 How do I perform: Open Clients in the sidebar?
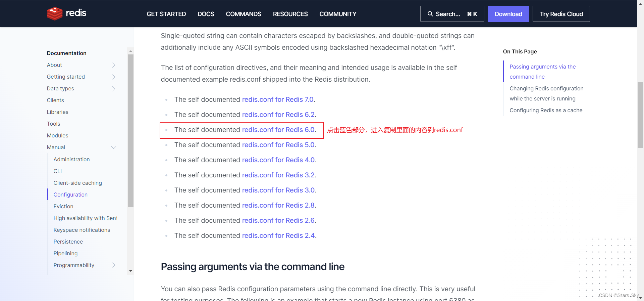(x=55, y=100)
